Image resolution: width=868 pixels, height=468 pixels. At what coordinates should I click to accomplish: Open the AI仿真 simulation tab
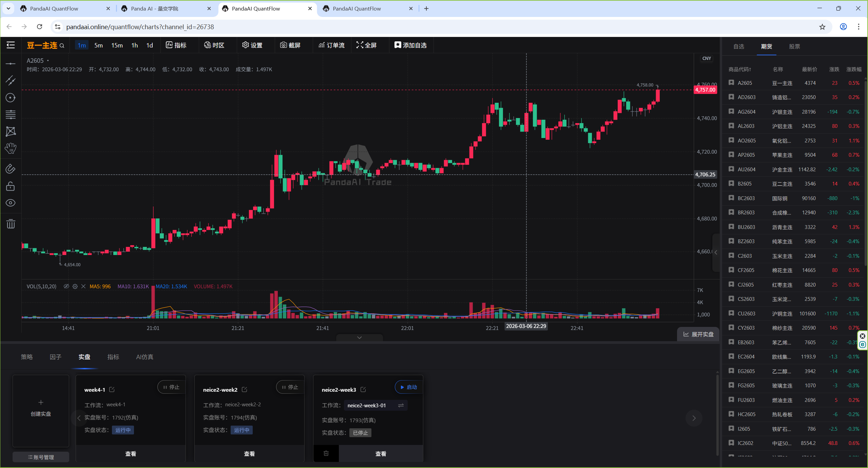145,357
